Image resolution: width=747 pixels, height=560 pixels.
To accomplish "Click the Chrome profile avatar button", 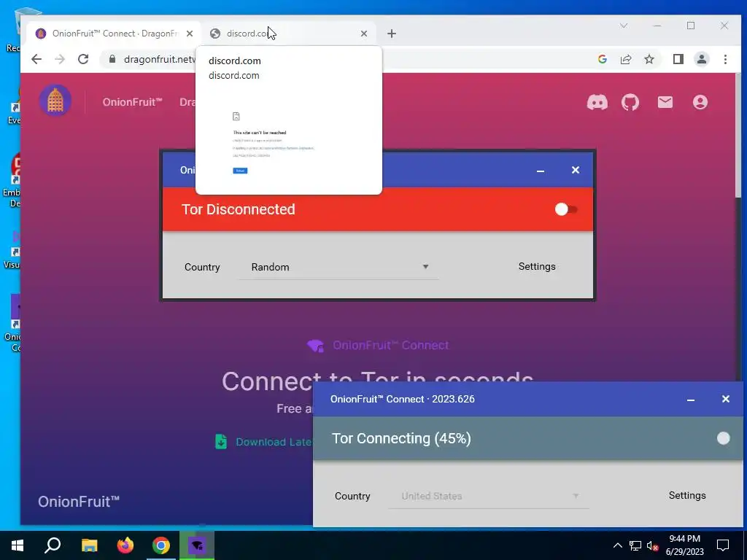I will pyautogui.click(x=701, y=59).
